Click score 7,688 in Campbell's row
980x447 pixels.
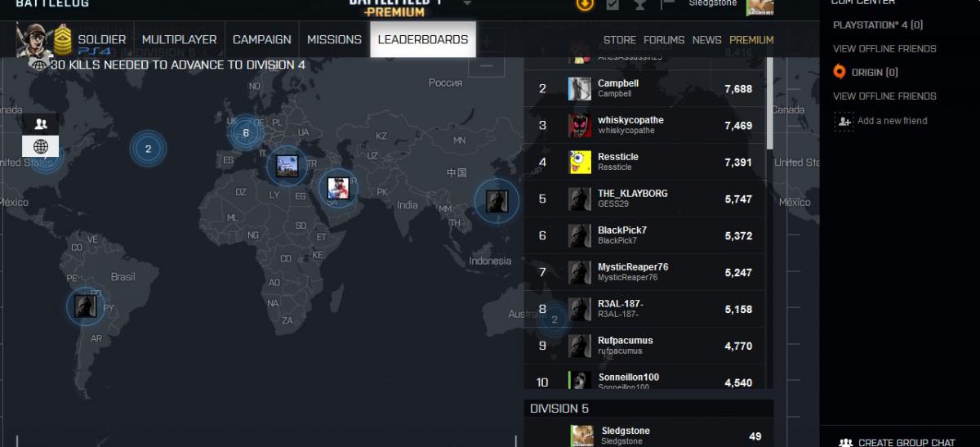(x=738, y=89)
